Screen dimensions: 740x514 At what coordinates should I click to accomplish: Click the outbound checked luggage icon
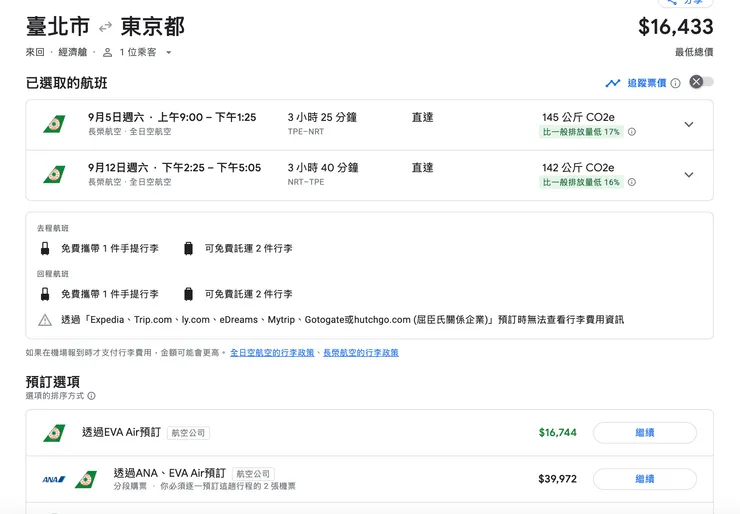click(x=188, y=248)
